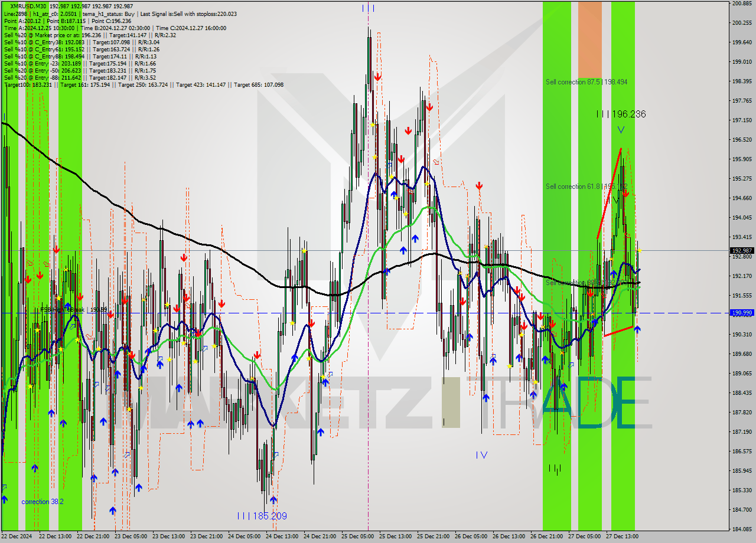Click the 195.275 price axis label
The height and width of the screenshot is (543, 756).
coord(742,179)
